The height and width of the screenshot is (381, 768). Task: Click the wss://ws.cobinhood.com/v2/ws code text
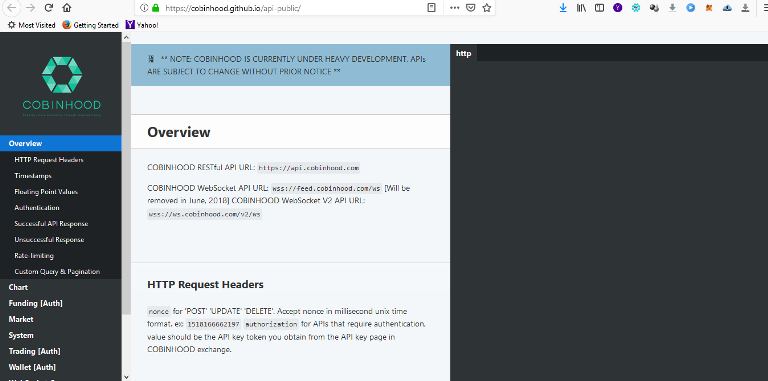pos(205,214)
